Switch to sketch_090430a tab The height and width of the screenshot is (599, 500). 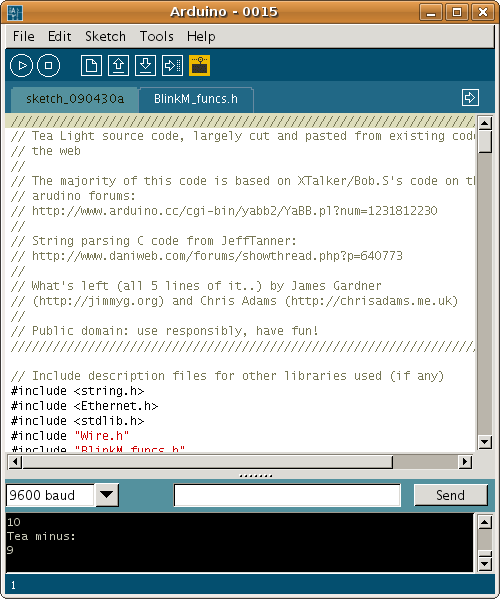75,99
